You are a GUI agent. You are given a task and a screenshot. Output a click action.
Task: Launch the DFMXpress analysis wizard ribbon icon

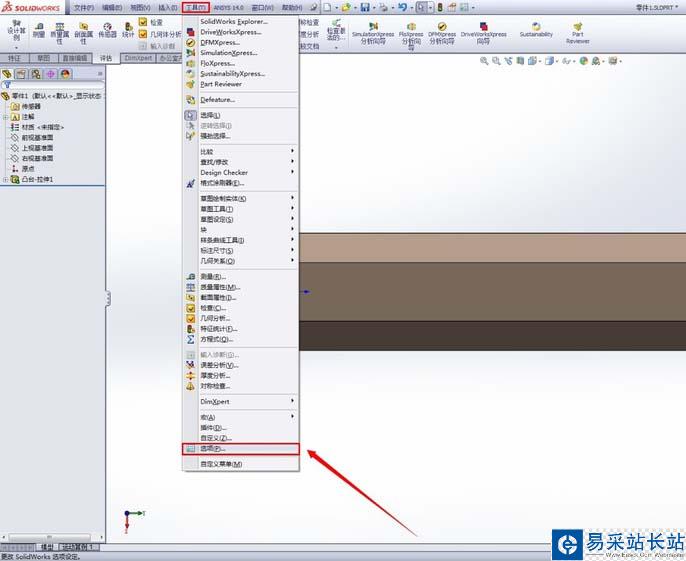pyautogui.click(x=441, y=34)
